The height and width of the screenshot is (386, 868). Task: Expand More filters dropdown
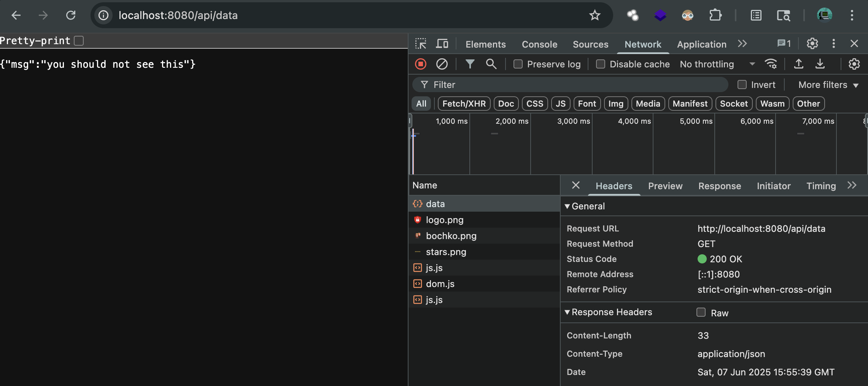click(x=828, y=85)
